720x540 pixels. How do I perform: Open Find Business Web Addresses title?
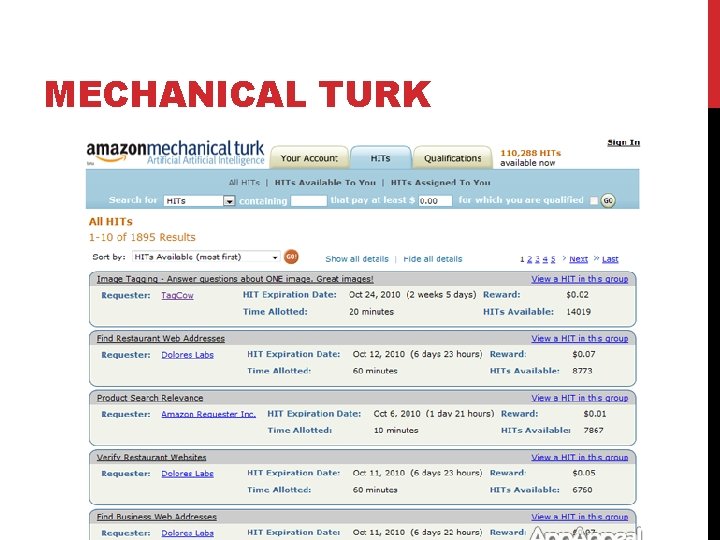click(x=157, y=517)
